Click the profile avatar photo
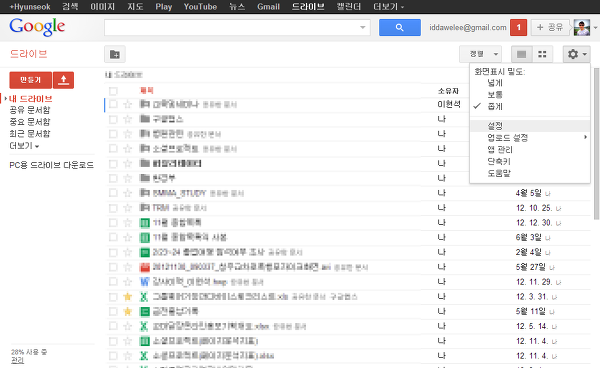The image size is (600, 368). point(582,28)
